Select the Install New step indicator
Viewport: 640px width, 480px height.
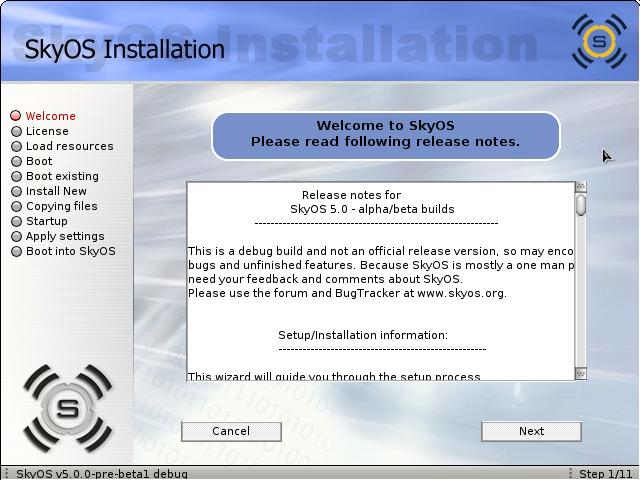pyautogui.click(x=16, y=191)
